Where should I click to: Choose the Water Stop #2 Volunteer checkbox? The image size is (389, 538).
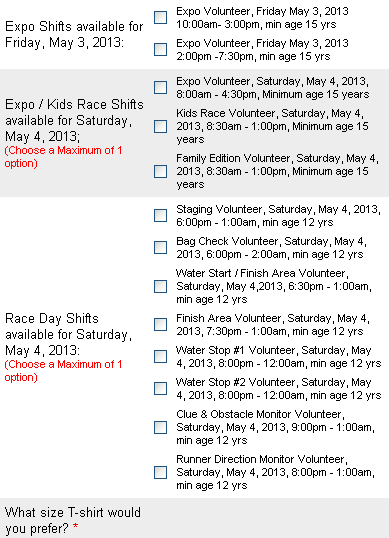coord(161,388)
